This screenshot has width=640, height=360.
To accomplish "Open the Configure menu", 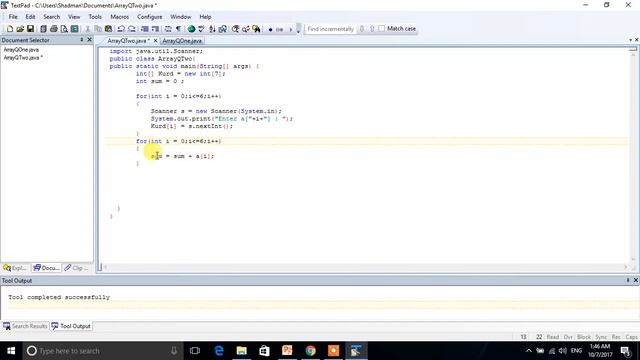I will coord(149,17).
